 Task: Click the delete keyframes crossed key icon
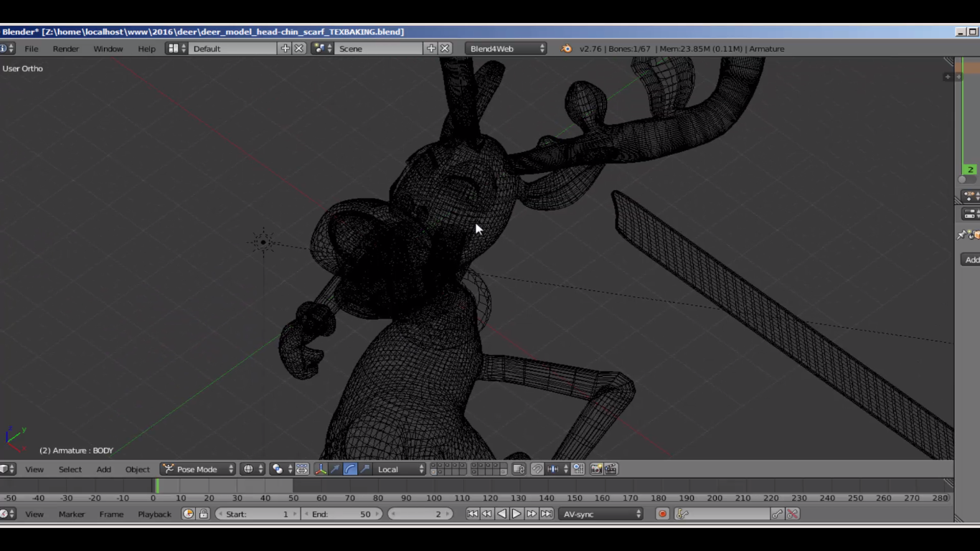pyautogui.click(x=793, y=514)
